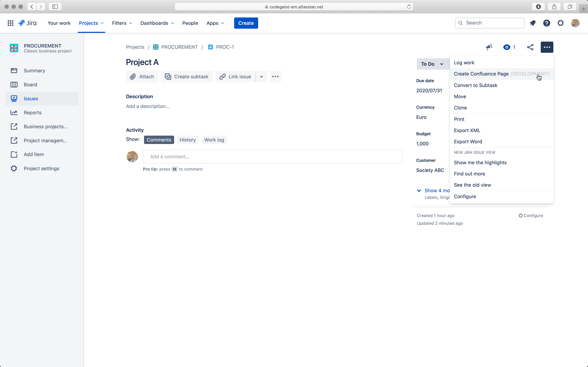Image resolution: width=588 pixels, height=367 pixels.
Task: Open the To Do status dropdown
Action: [432, 64]
